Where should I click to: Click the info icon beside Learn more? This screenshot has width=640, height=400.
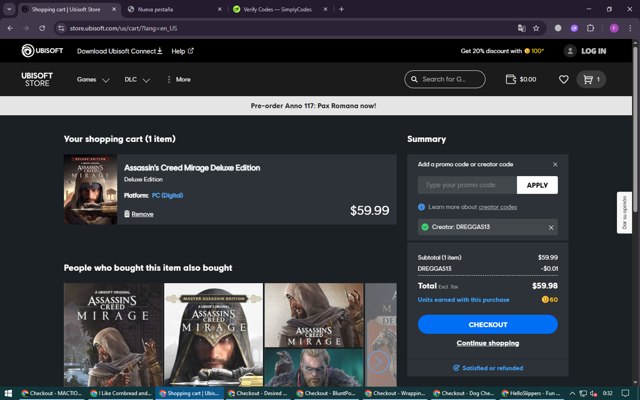(x=421, y=207)
